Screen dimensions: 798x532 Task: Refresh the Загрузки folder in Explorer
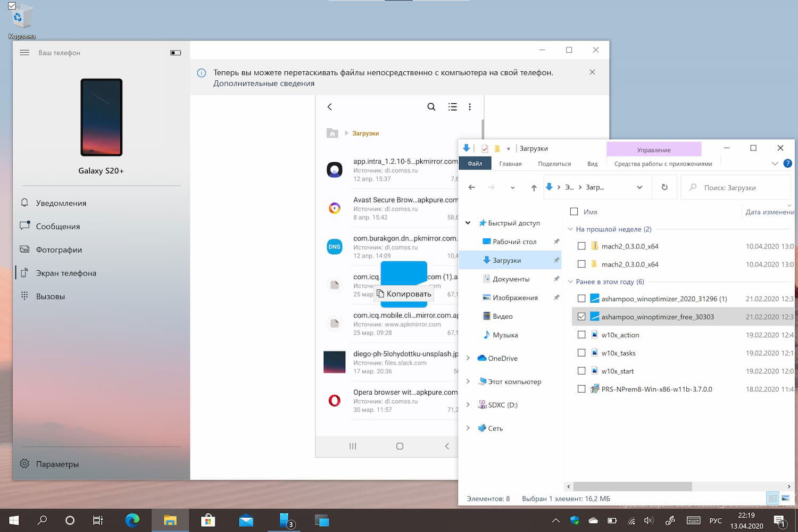point(664,187)
